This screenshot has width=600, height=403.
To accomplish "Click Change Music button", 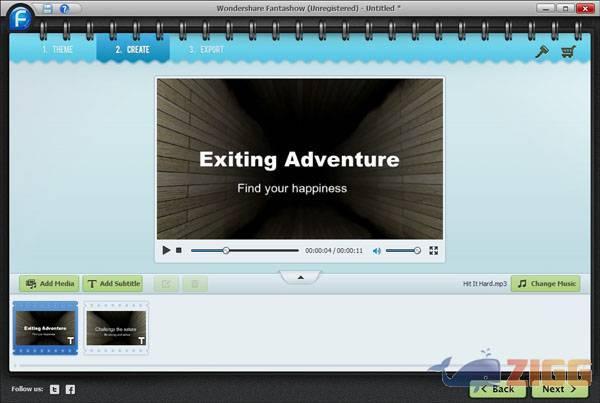I will pyautogui.click(x=545, y=284).
